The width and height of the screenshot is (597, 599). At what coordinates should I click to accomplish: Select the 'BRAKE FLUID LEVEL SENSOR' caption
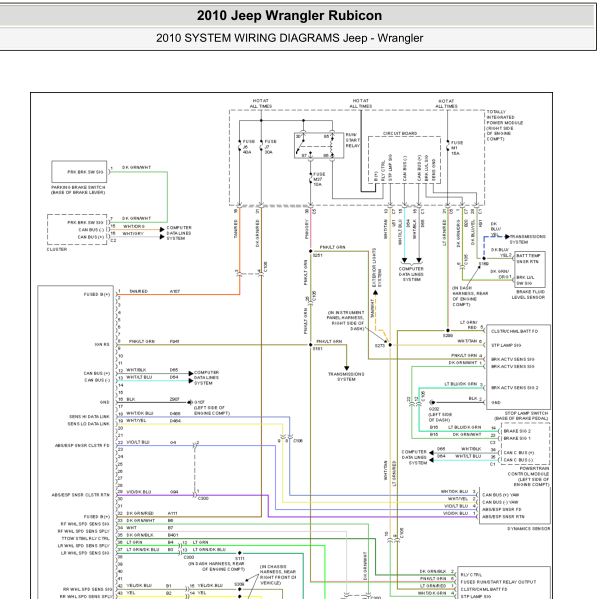click(x=528, y=294)
